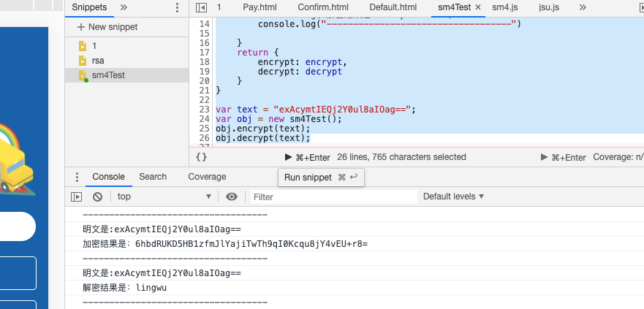
Task: Click the obj.decrypt(text) code line
Action: tap(263, 138)
